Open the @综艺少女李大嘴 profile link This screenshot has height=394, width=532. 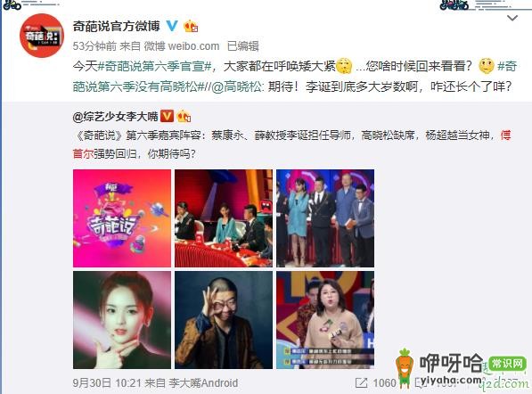tap(115, 117)
